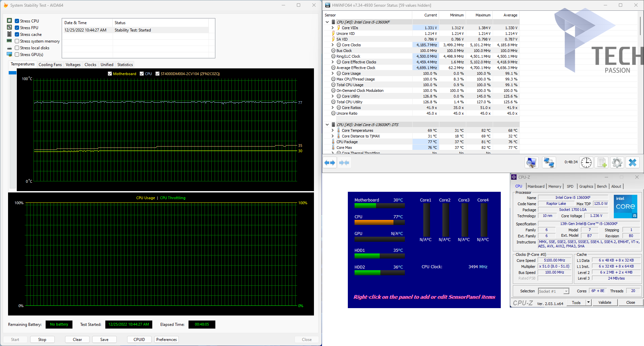This screenshot has height=346, width=644.
Task: Click the CPU temperature bar in SensorPanel
Action: pyautogui.click(x=379, y=222)
